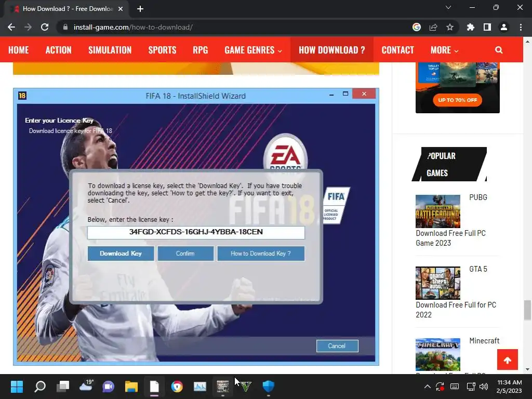Open the weather widget showing 19°
Screen dimensions: 532x399
click(x=86, y=385)
